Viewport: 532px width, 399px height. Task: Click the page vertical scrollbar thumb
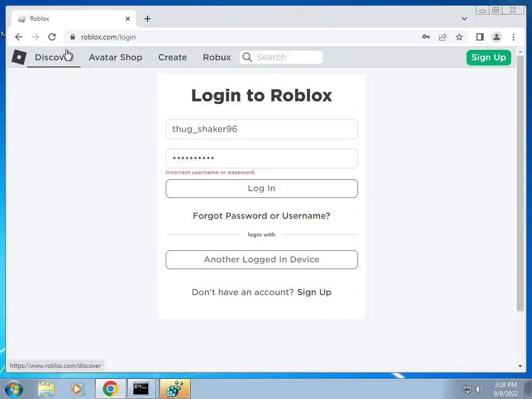click(x=520, y=183)
